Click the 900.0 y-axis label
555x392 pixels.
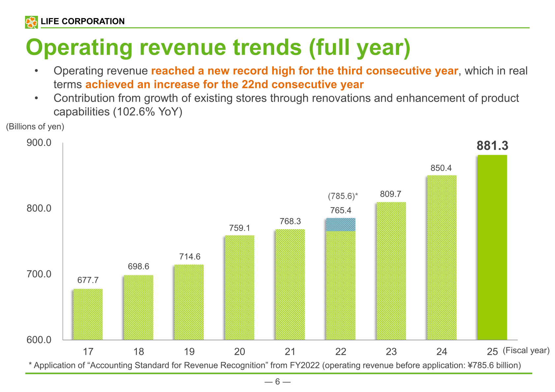(x=39, y=143)
